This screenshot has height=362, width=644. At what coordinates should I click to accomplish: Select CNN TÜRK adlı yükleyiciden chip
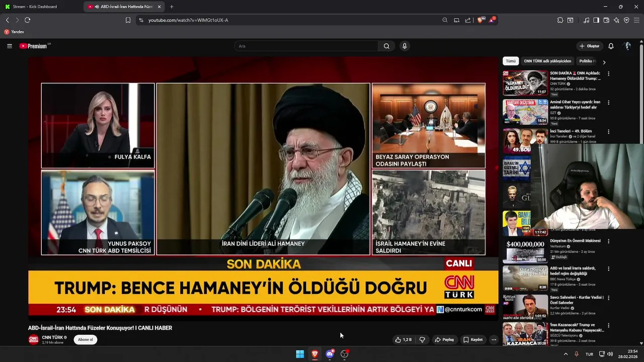547,61
